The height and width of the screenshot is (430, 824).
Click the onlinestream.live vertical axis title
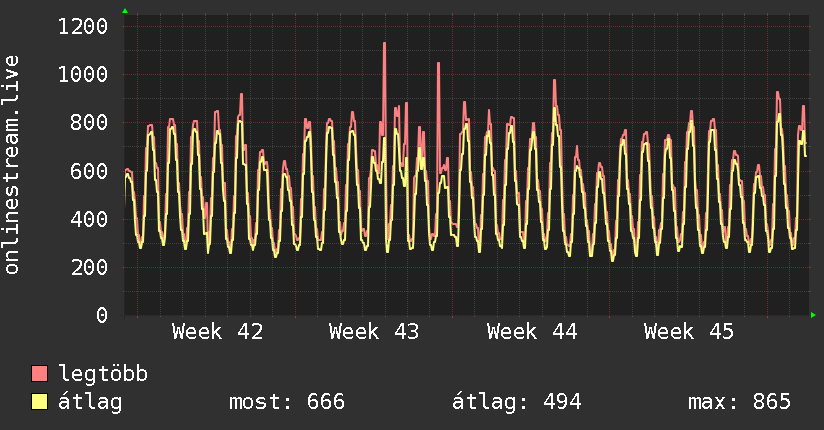coord(12,165)
